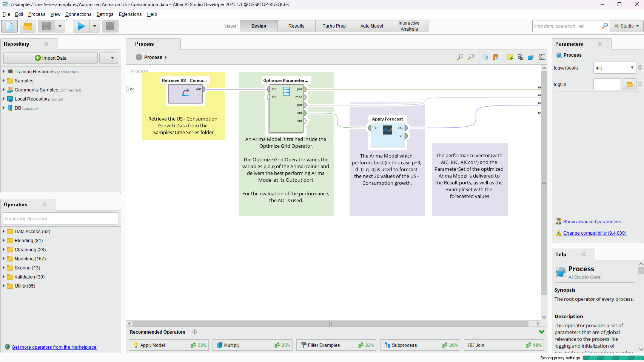644x362 pixels.
Task: Switch to the Interactive Analysis view
Action: pos(409,26)
